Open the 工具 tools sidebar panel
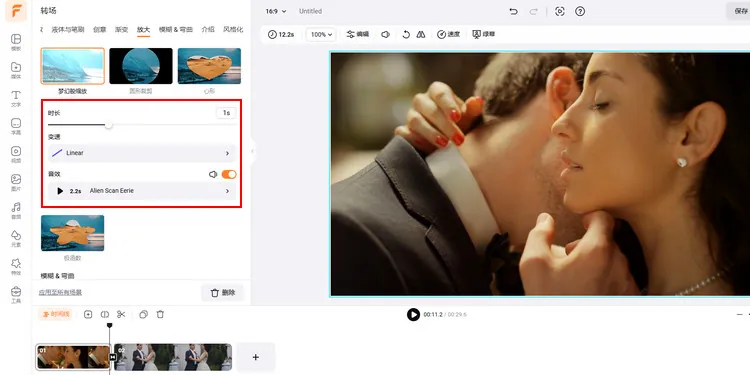Screen dimensions: 750x375 point(16,295)
